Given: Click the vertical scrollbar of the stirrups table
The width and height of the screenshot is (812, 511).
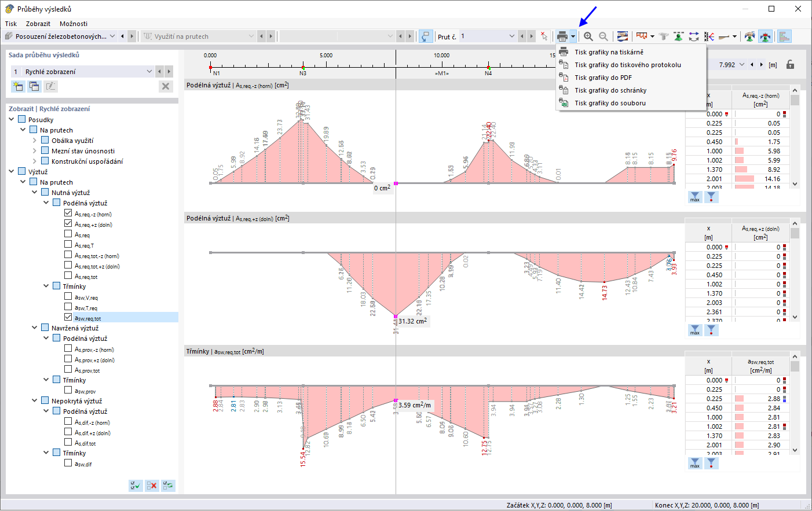Looking at the screenshot, I should click(x=795, y=403).
